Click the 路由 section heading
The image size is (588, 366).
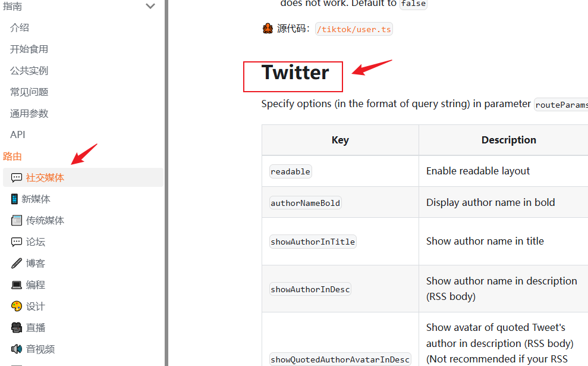pos(12,156)
